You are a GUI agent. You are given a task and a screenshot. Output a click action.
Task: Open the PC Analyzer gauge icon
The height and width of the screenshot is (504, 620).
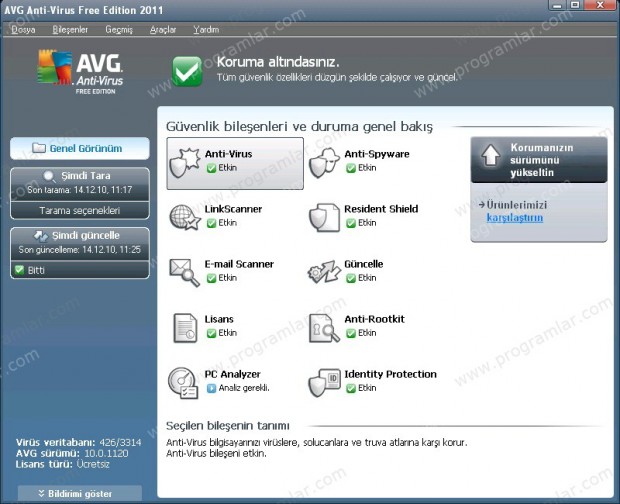(183, 383)
